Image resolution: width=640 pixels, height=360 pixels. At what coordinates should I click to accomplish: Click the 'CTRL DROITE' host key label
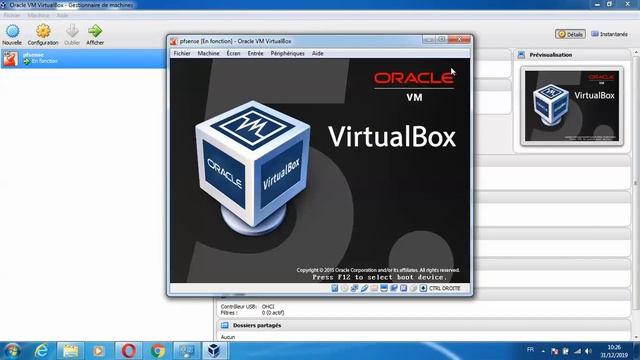tap(444, 288)
